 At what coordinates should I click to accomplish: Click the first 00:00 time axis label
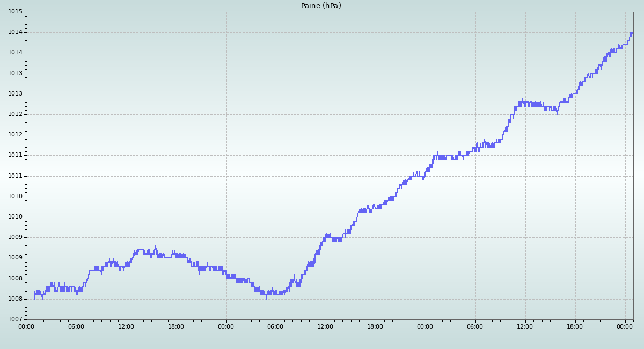click(x=27, y=326)
